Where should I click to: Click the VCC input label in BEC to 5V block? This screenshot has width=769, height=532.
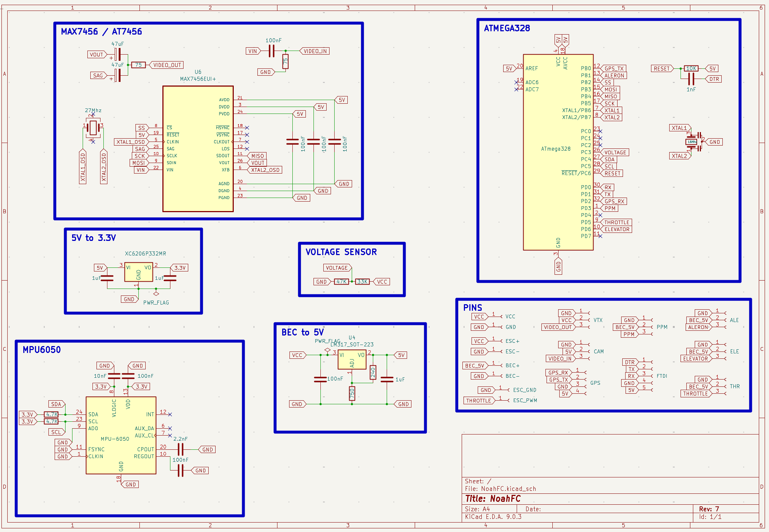(298, 355)
